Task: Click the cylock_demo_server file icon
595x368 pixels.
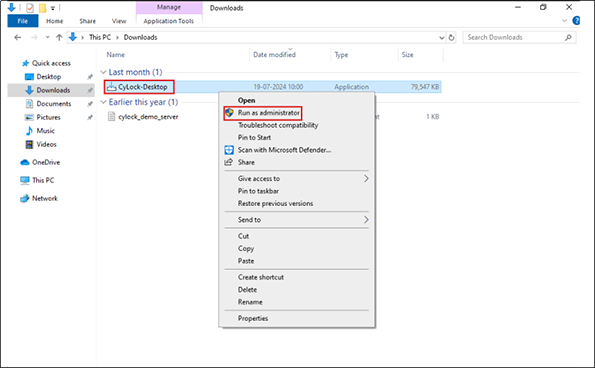Action: 111,116
